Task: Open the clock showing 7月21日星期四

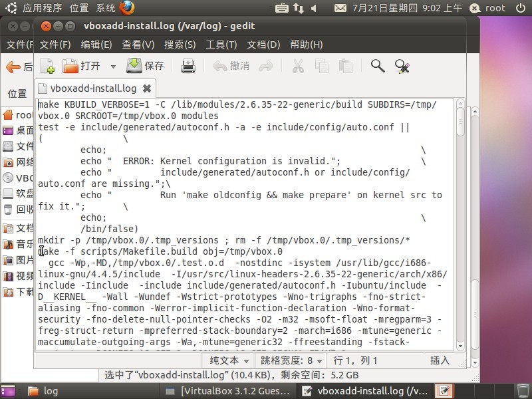Action: tap(407, 8)
